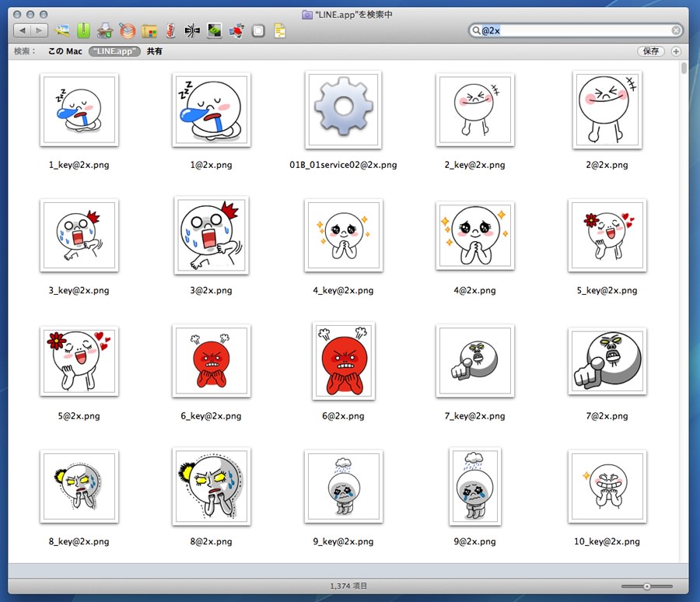Viewport: 700px width, 602px height.
Task: Click the file name 5_key@2x.png
Action: point(607,291)
